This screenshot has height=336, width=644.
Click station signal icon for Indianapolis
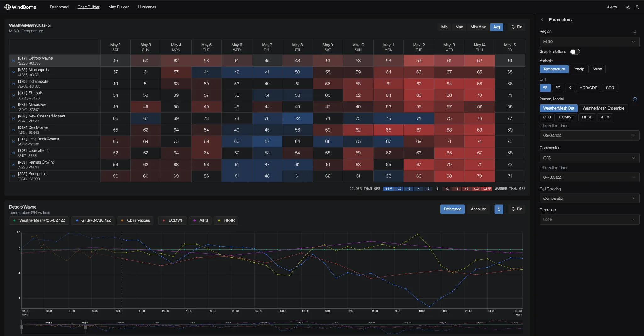[13, 84]
